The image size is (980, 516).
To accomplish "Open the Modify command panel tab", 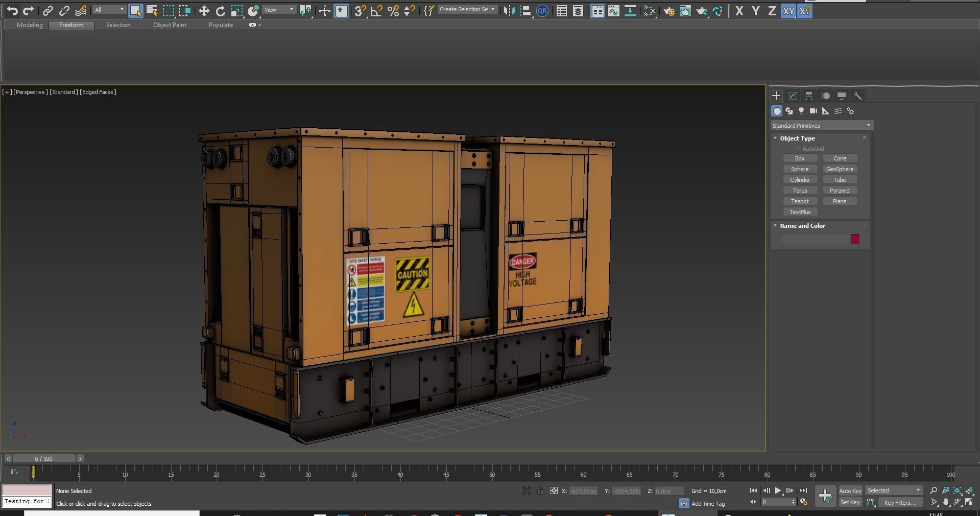I will click(x=793, y=96).
